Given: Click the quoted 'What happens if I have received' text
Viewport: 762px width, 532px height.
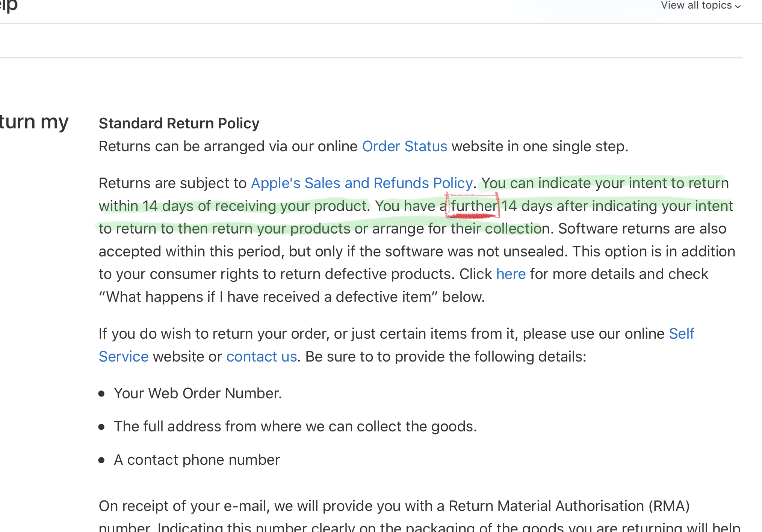Looking at the screenshot, I should pyautogui.click(x=209, y=297).
